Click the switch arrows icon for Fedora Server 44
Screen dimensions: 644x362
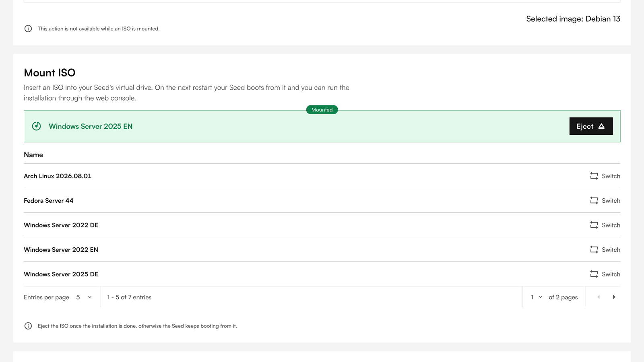[594, 200]
